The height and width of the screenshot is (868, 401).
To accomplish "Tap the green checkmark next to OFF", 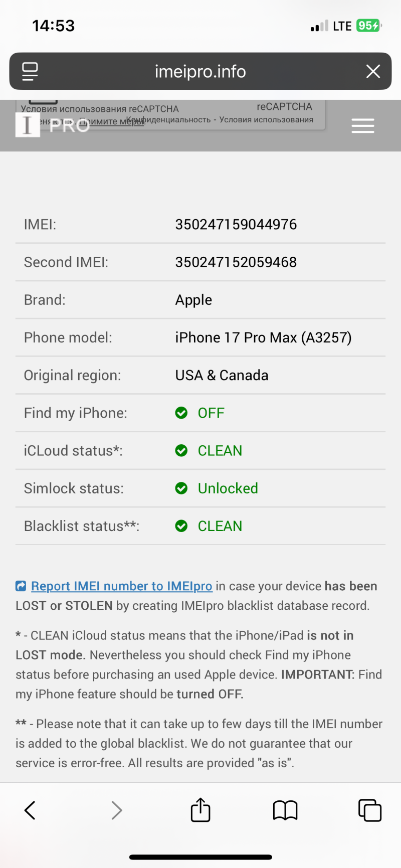I will pos(181,413).
